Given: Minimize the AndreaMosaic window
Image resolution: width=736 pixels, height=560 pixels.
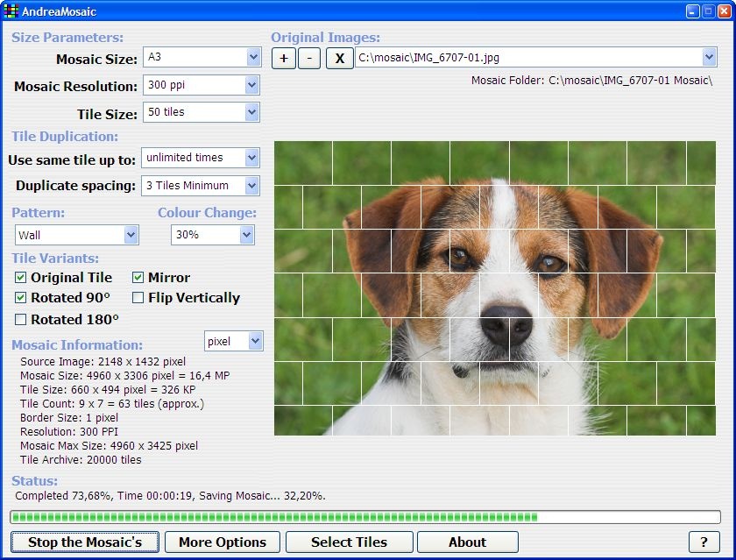Looking at the screenshot, I should (x=692, y=11).
